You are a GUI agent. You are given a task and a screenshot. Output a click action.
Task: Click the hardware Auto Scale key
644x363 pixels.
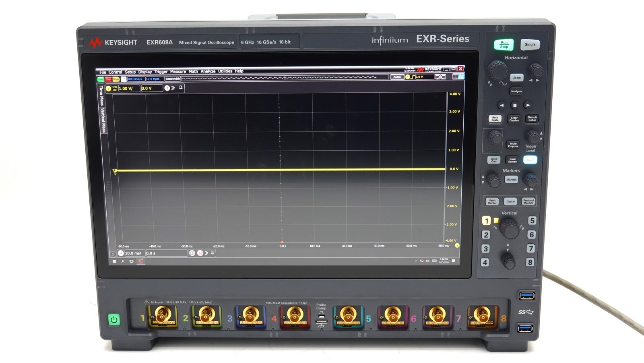(495, 119)
